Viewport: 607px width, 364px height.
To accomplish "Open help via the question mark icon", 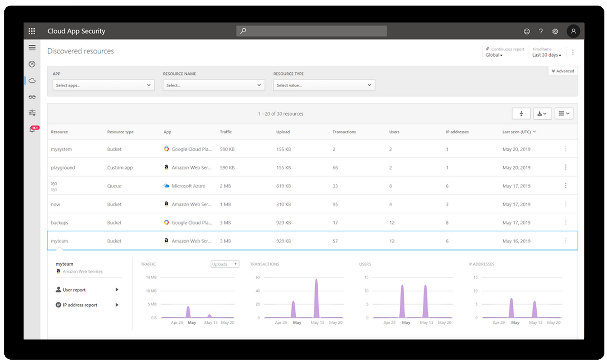I will [x=541, y=31].
